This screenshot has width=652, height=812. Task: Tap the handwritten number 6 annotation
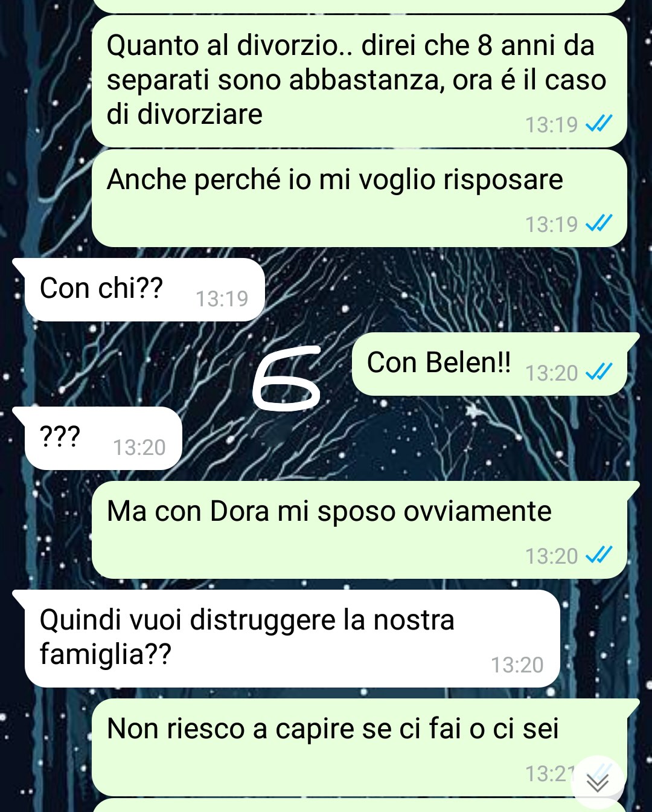point(287,378)
